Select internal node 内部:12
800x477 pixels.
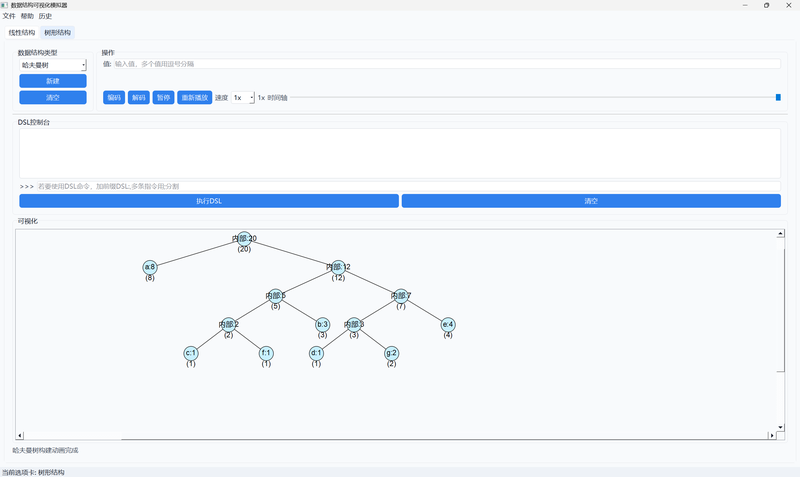pos(338,267)
